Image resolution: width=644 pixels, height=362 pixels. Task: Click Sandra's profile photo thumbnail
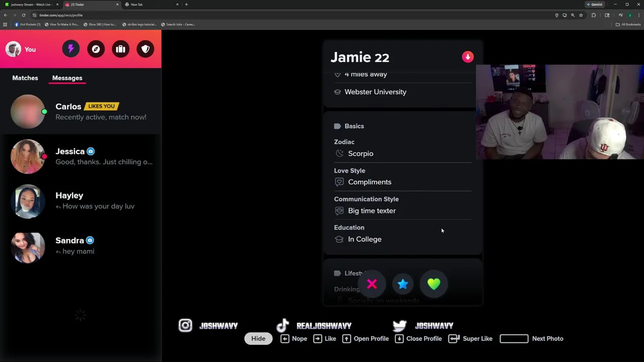click(28, 247)
